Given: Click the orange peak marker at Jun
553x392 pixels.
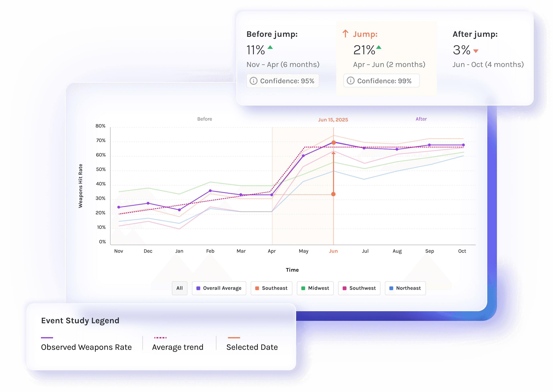Looking at the screenshot, I should [333, 143].
